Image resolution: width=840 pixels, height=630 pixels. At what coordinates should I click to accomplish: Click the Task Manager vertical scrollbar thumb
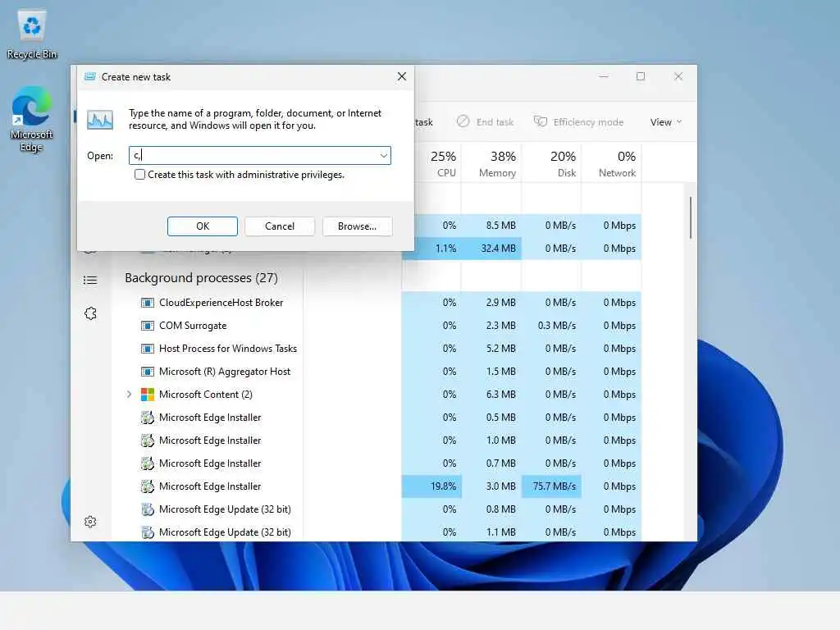(x=691, y=217)
